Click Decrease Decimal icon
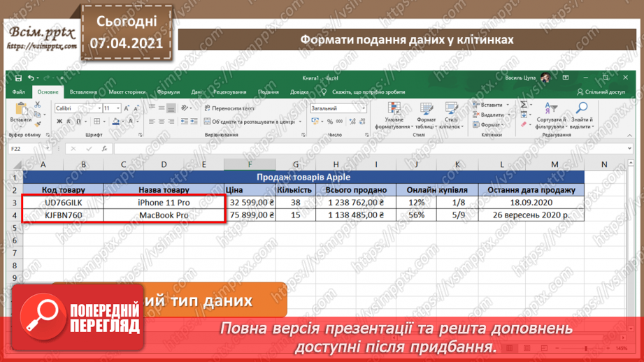 (362, 122)
